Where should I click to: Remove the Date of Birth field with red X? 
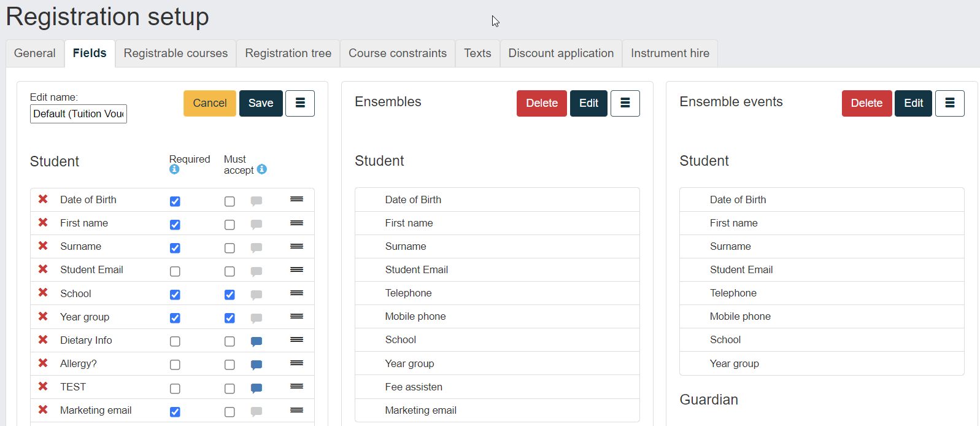[43, 199]
